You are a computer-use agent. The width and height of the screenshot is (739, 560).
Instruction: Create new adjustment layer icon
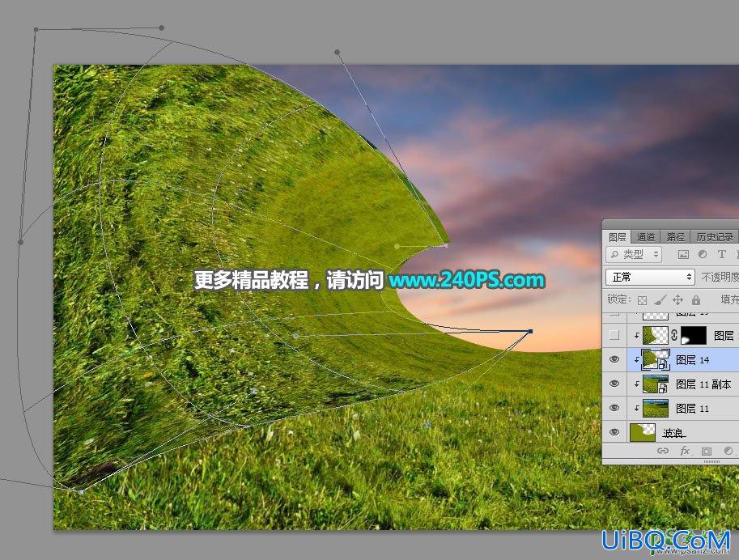tap(728, 451)
